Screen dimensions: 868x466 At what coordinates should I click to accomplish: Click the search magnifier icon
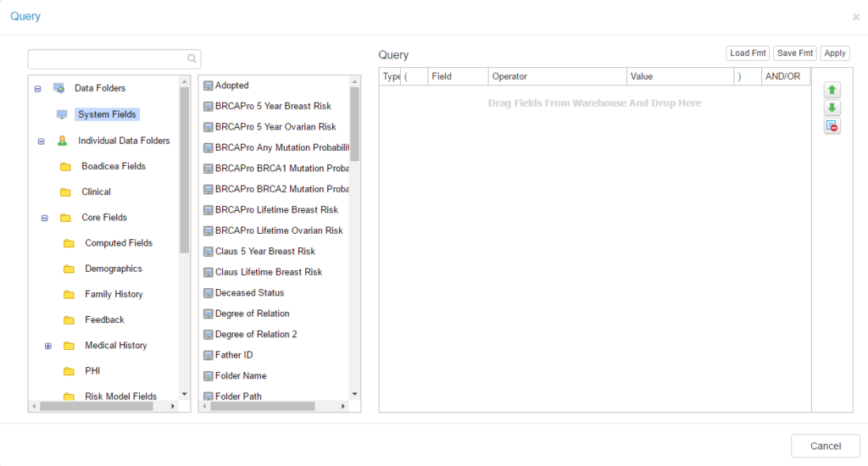click(x=192, y=58)
